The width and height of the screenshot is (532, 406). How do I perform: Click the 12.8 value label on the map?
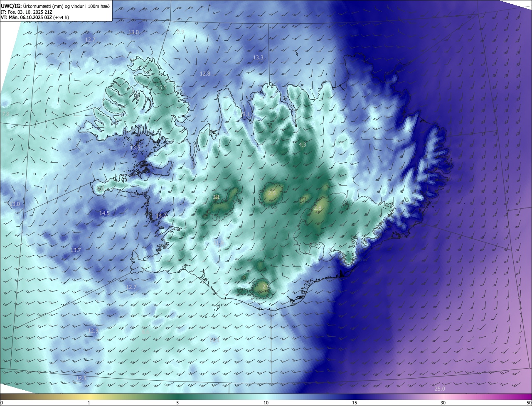tap(205, 73)
